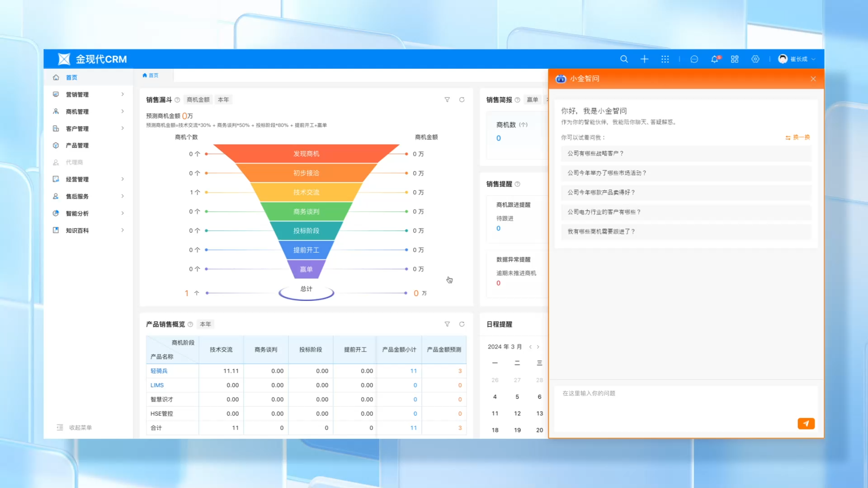
Task: Click the orange send message button
Action: 806,423
